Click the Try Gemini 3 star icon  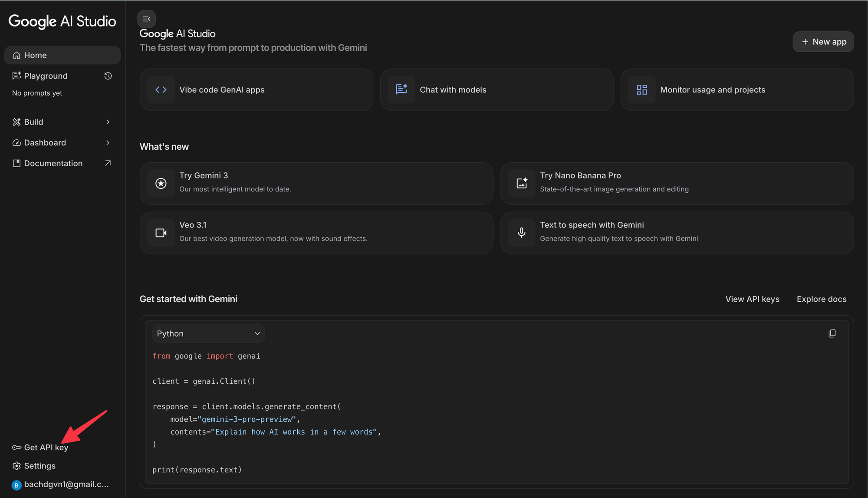point(161,183)
